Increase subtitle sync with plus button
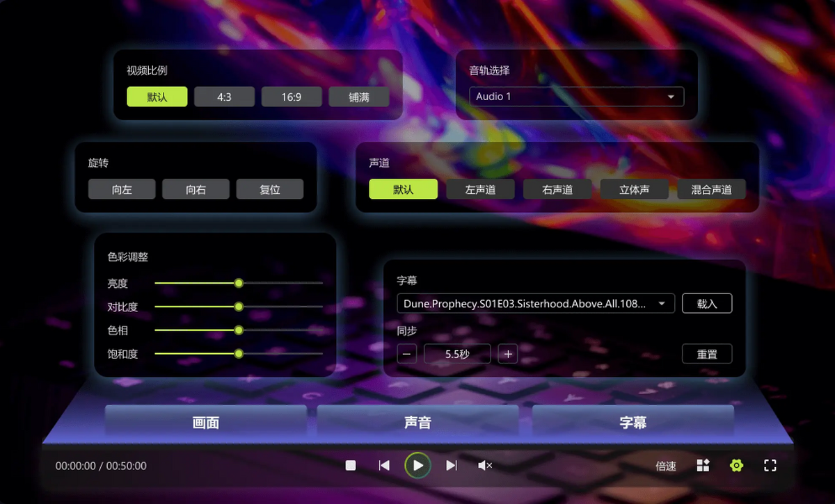 point(508,354)
